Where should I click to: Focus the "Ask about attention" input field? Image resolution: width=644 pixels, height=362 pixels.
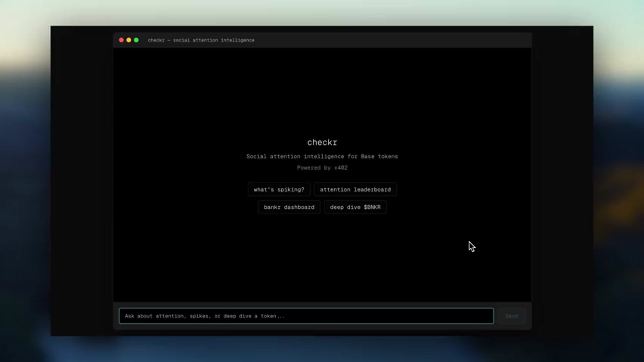pos(306,316)
